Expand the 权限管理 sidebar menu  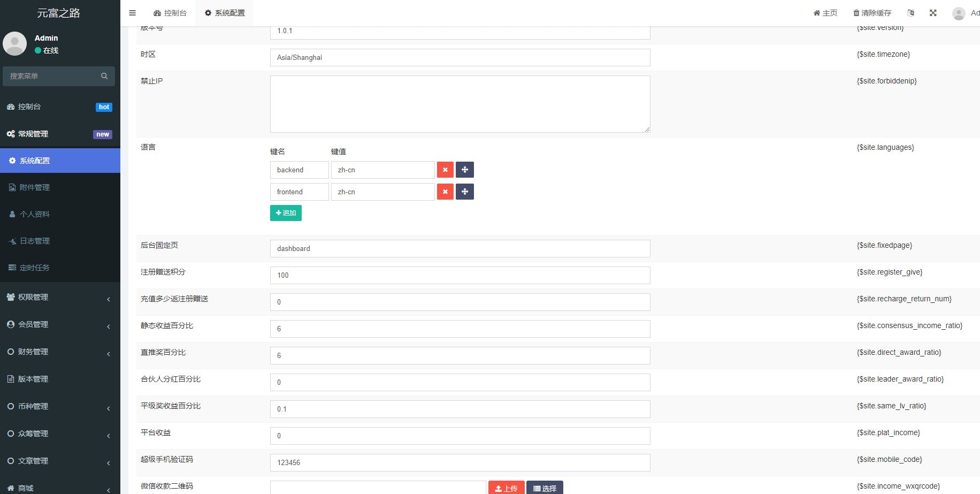[x=59, y=297]
